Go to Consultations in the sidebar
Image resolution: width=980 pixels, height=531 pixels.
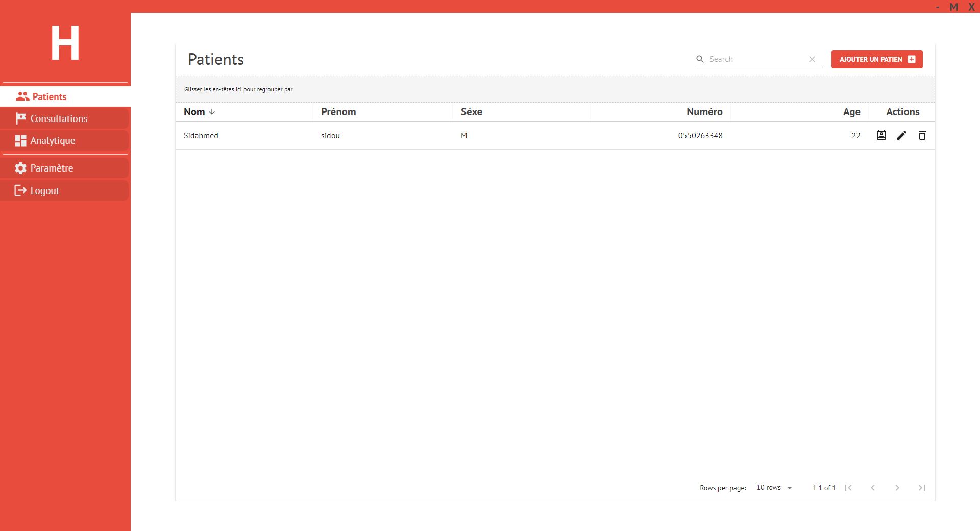point(64,118)
